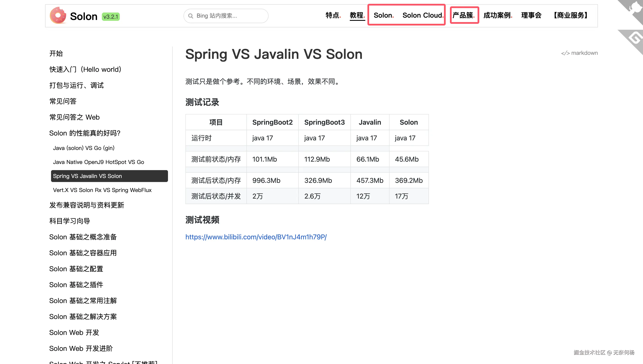The width and height of the screenshot is (643, 364).
Task: Select Java Native OpenJ9 HotSpot VS Go
Action: [x=98, y=162]
